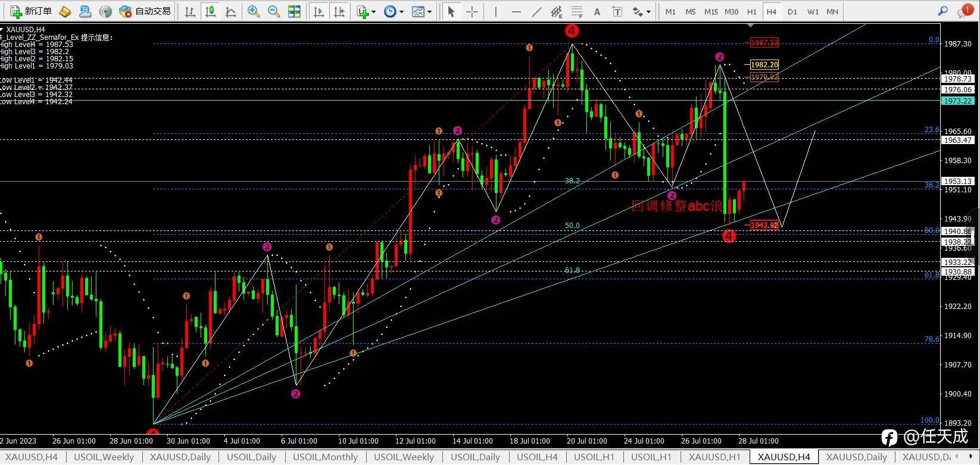Click the 1987.53 red price label

[764, 43]
